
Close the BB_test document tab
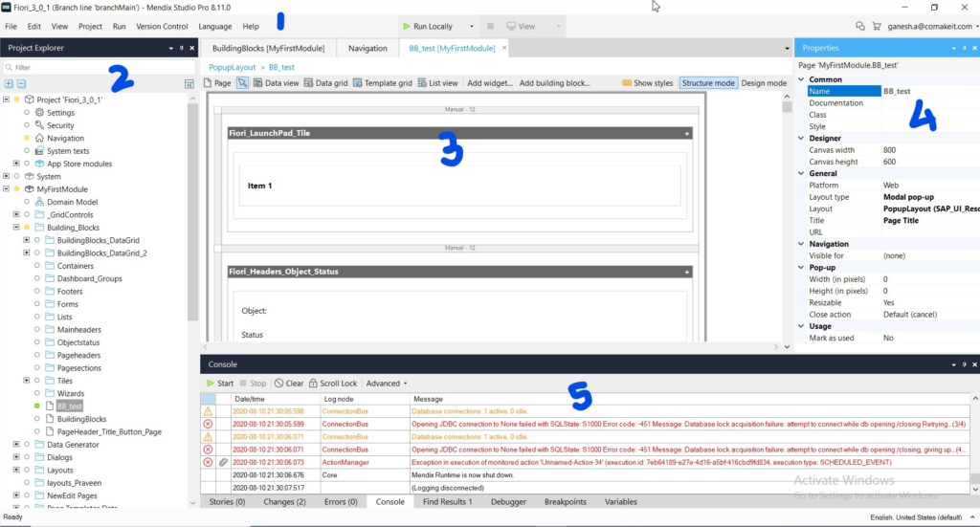[504, 48]
